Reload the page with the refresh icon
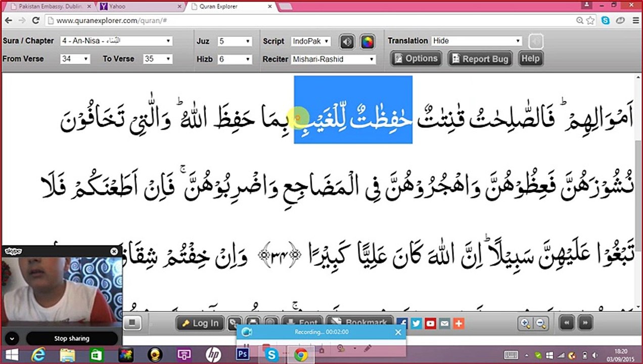Image resolution: width=643 pixels, height=364 pixels. pyautogui.click(x=36, y=21)
